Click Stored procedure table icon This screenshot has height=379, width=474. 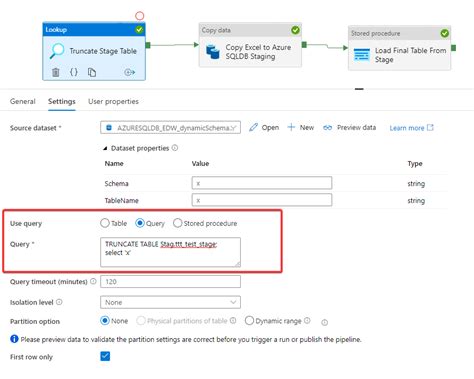coord(362,55)
